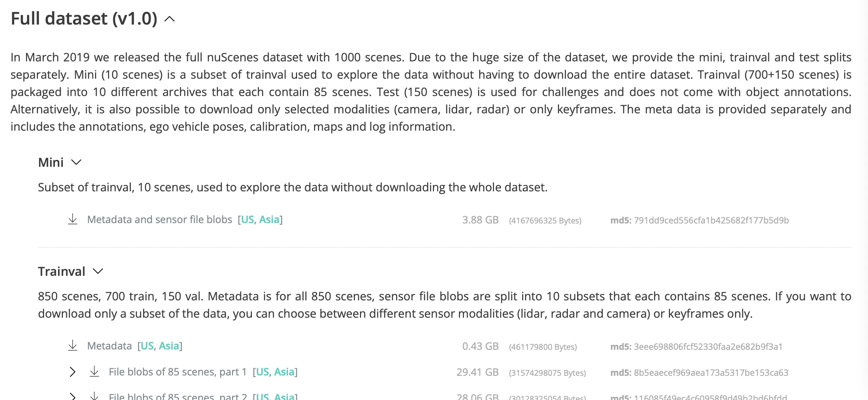Viewport: 868px width, 400px height.
Task: Download file blobs of 85 scenes, part 1
Action: pos(95,371)
